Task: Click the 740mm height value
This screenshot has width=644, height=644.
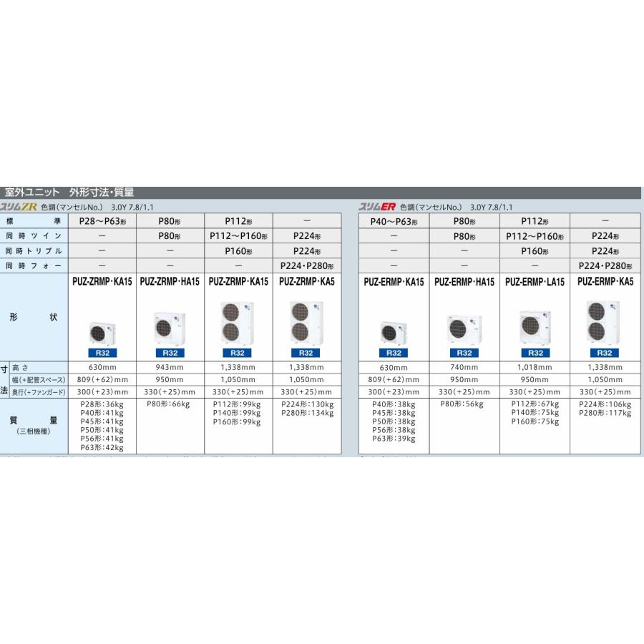Action: click(x=464, y=367)
